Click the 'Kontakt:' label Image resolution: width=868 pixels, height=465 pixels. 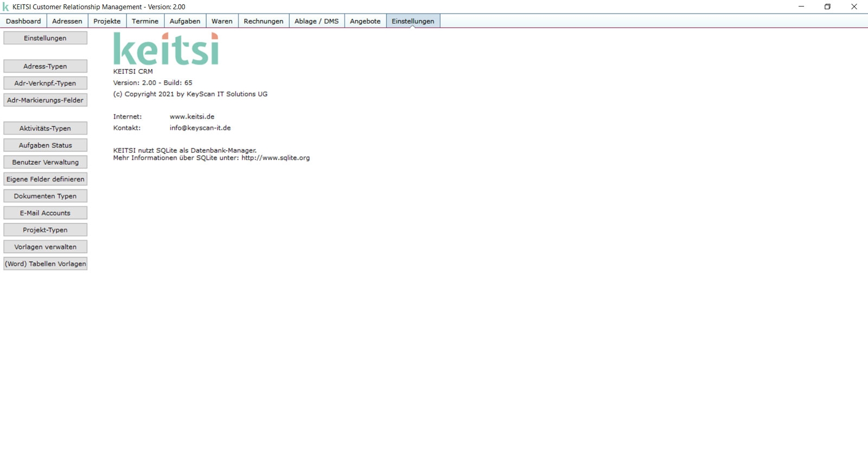tap(127, 128)
